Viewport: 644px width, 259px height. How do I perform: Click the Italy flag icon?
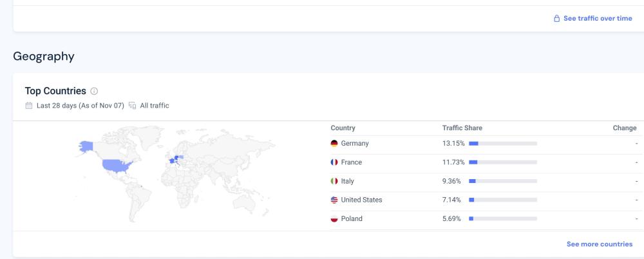tap(334, 181)
